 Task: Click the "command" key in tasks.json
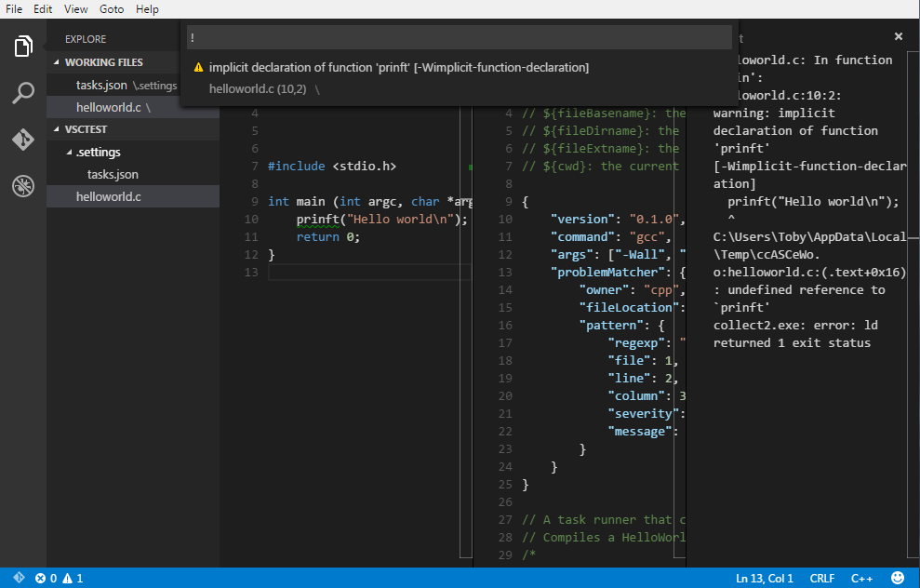click(582, 237)
